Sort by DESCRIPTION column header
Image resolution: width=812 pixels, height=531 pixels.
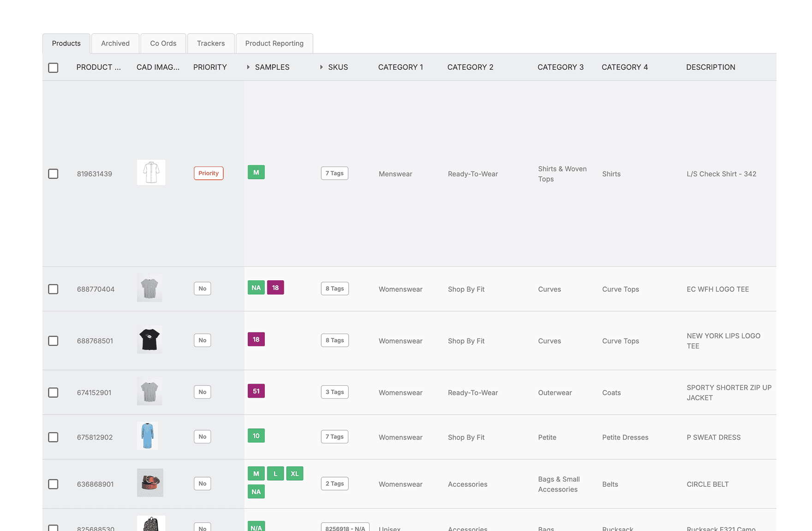pos(710,67)
